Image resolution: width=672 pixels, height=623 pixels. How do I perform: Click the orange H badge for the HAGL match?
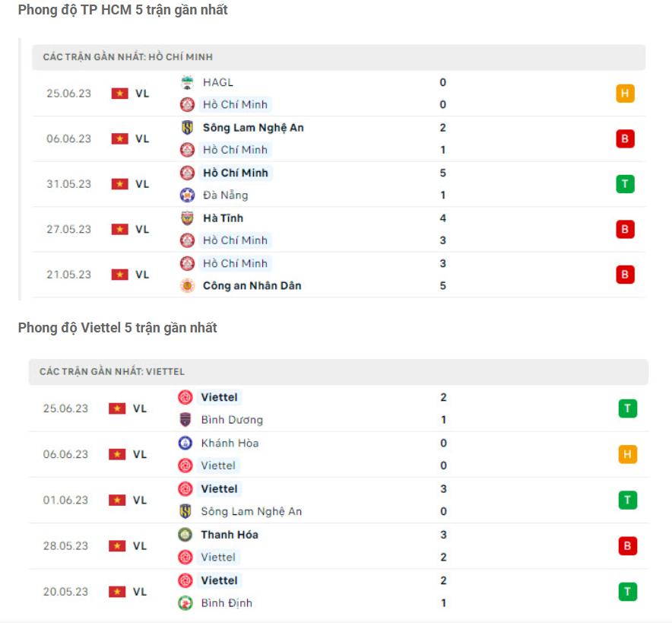625,94
